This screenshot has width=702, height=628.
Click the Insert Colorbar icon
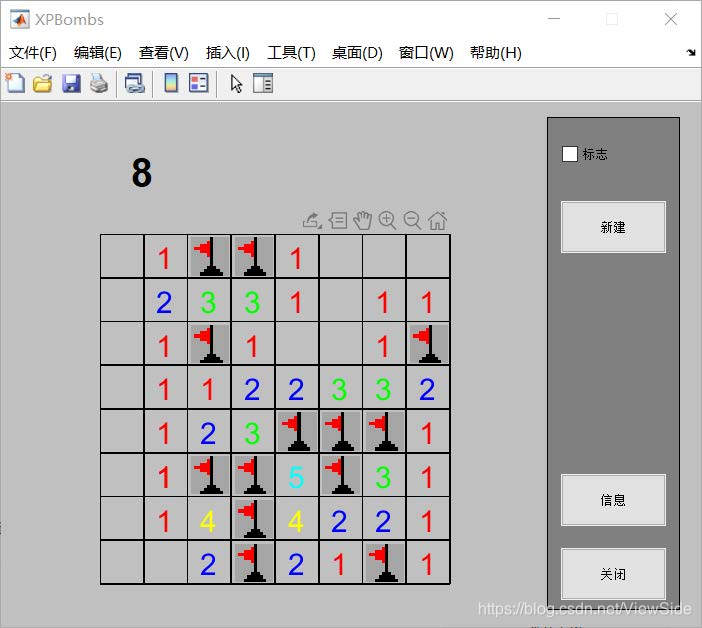click(171, 83)
